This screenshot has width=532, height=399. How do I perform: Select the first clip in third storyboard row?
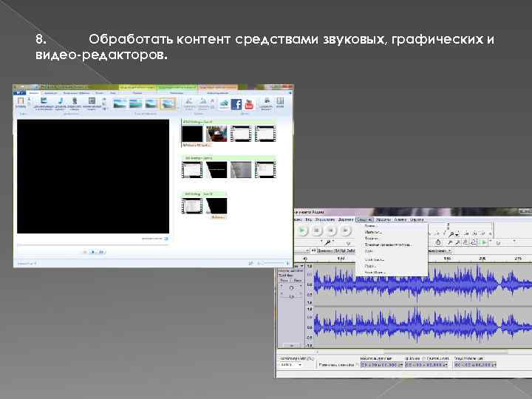(192, 206)
